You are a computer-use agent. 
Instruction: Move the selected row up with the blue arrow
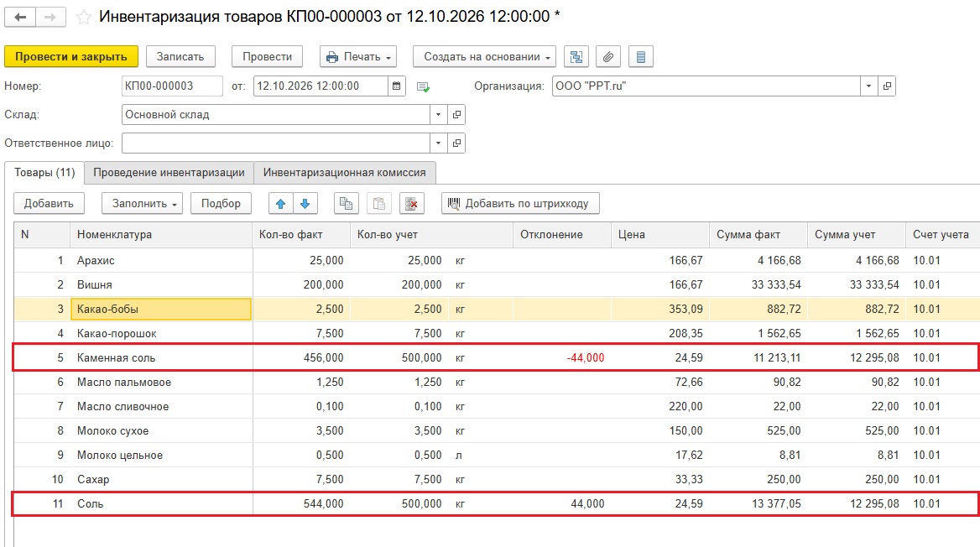tap(280, 204)
